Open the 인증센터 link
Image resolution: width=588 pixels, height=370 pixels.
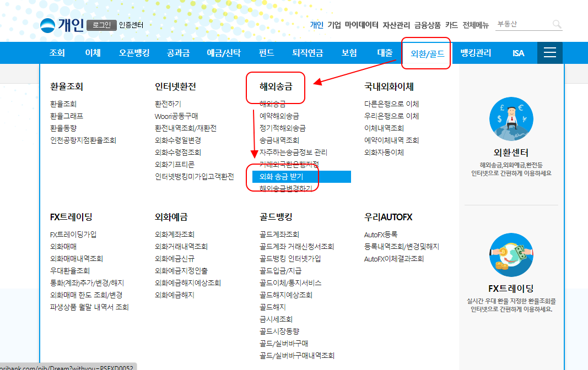pyautogui.click(x=131, y=25)
